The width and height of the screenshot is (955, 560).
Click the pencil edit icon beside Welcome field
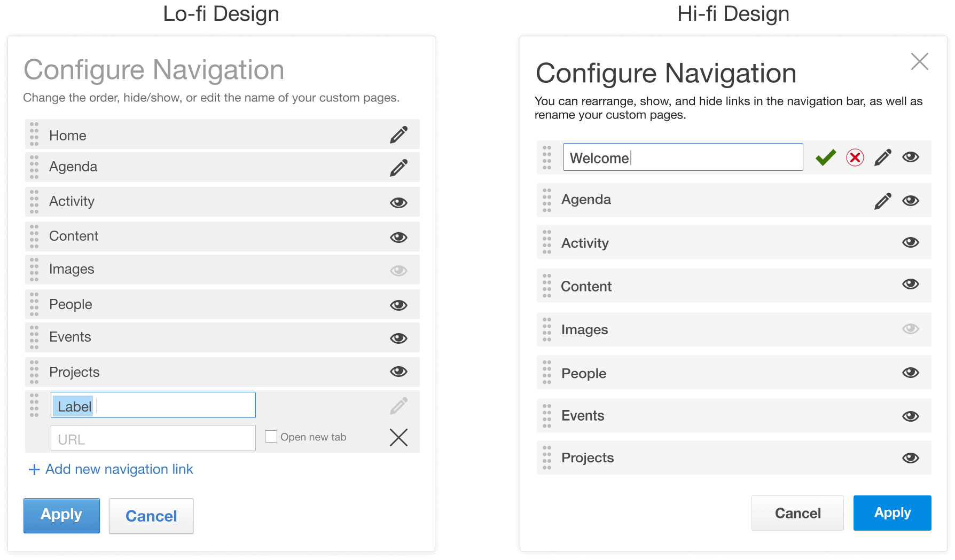[882, 157]
